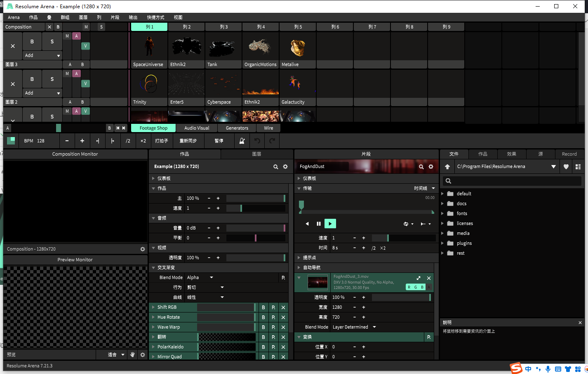
Task: Toggle the composition bypass B button
Action: (58, 27)
